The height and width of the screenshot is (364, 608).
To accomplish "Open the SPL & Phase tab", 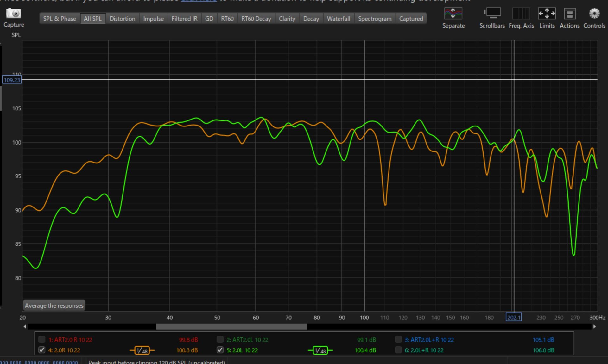I will [60, 19].
